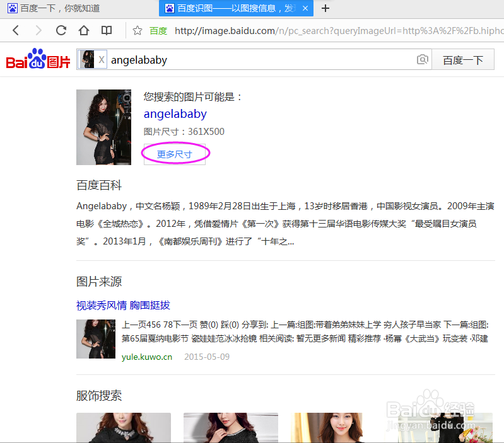Image resolution: width=504 pixels, height=443 pixels.
Task: Switch to the 百度一下，你就知道 tab
Action: [54, 8]
